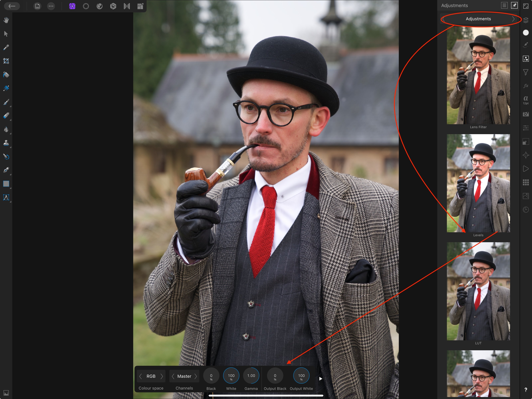Open the Adjustments panel list menu
This screenshot has width=532, height=399.
pos(504,5)
